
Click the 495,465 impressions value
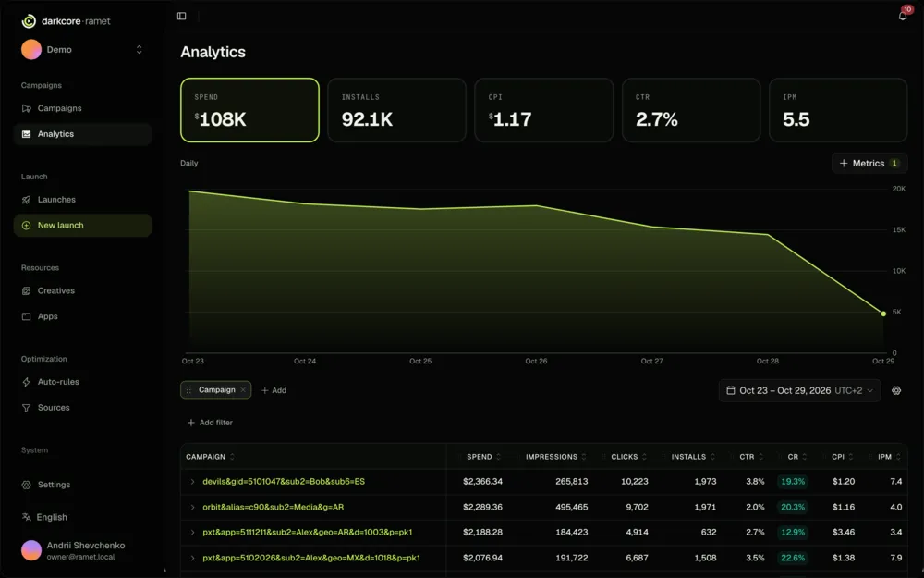coord(572,507)
